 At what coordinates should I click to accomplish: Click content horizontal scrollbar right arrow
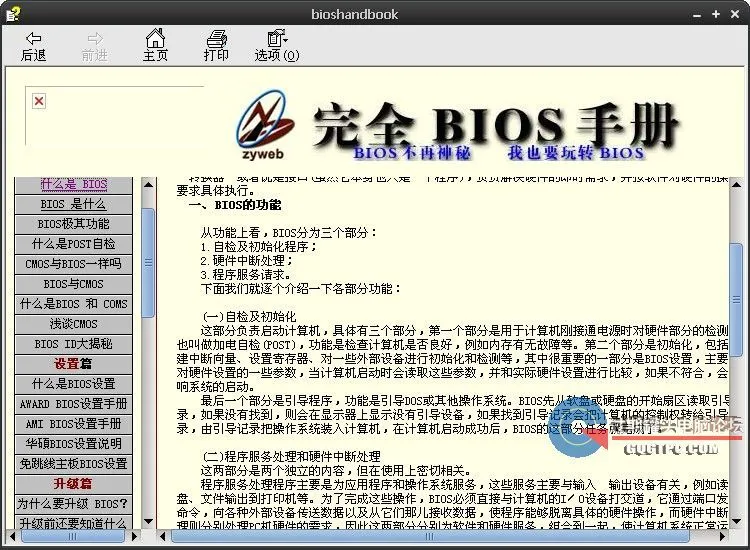click(724, 537)
